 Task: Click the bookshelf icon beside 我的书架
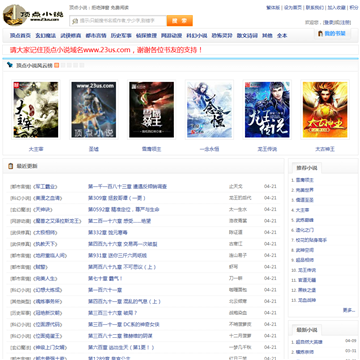click(x=320, y=34)
